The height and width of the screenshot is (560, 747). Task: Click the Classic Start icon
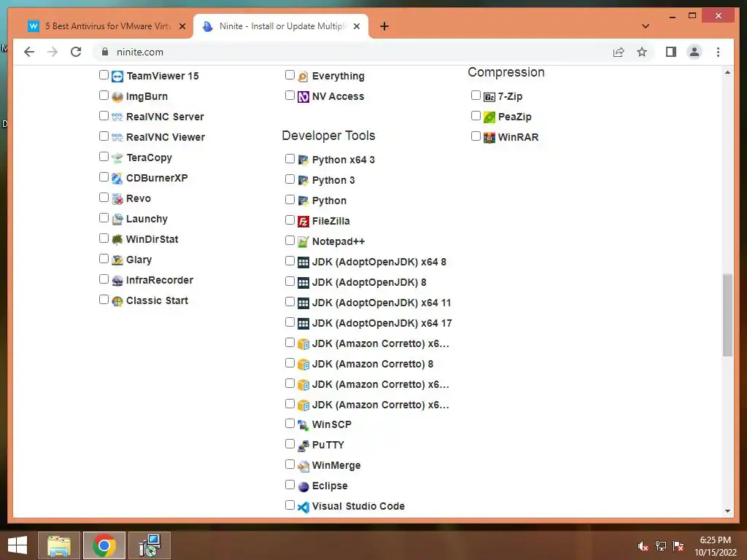117,301
